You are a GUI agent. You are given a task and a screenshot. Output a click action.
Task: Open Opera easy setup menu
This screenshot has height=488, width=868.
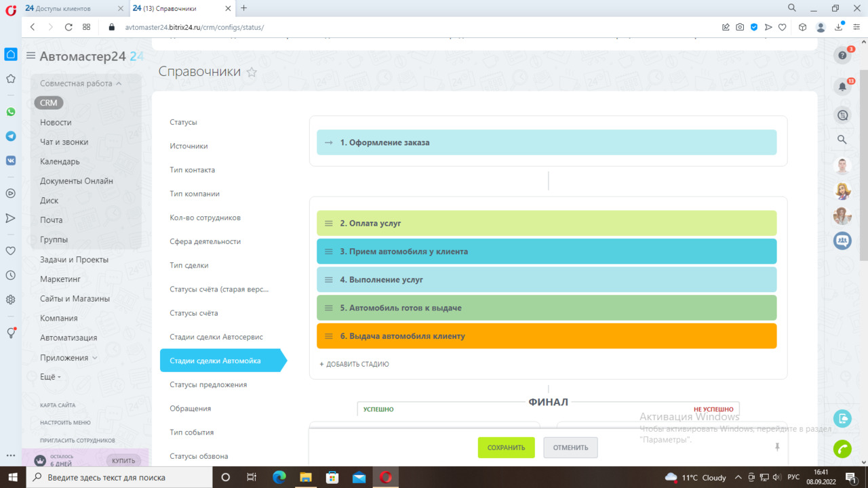(x=856, y=27)
